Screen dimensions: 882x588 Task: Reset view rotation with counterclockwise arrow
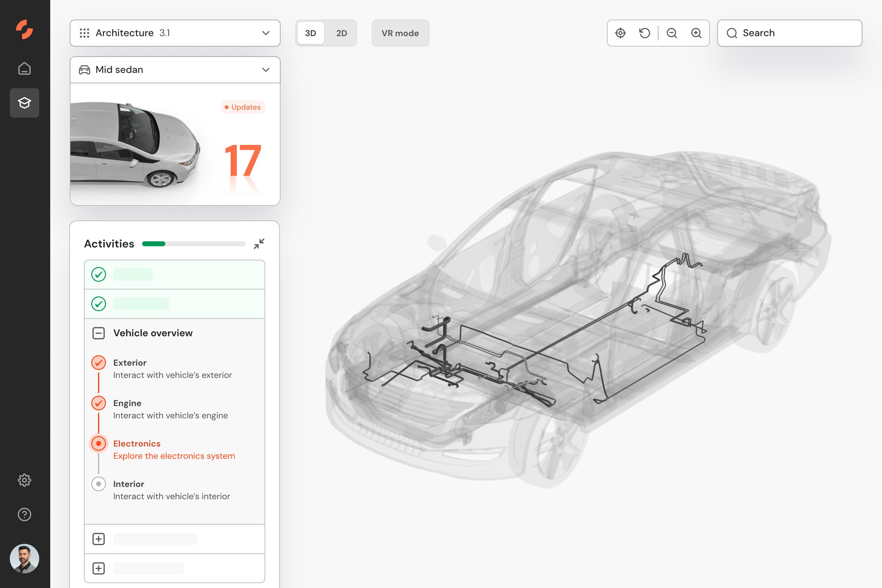click(645, 33)
